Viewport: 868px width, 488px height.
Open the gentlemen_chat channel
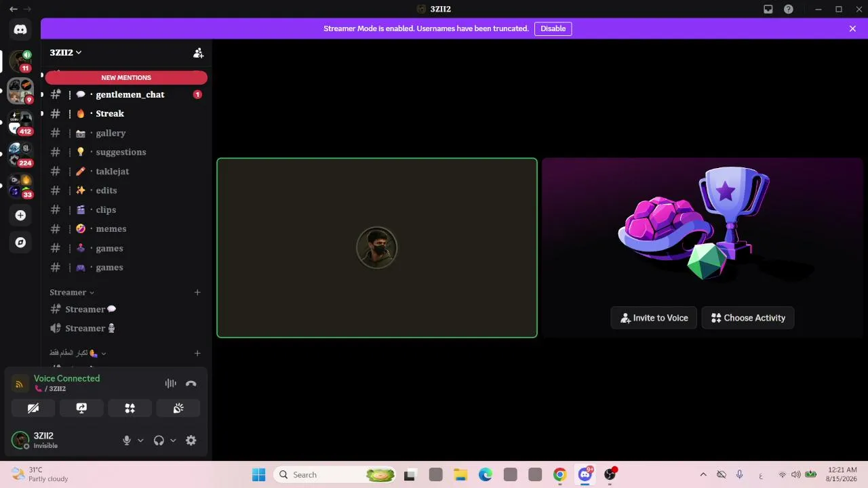pos(126,94)
